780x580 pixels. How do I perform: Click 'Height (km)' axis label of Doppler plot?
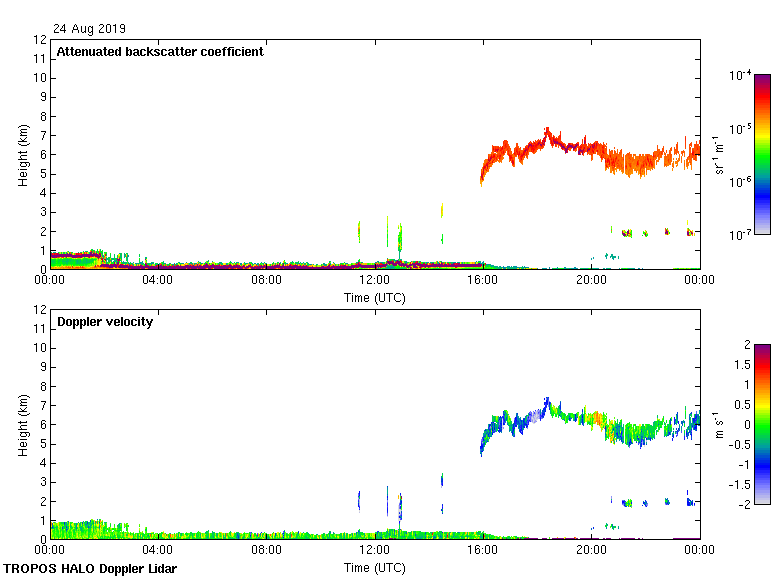tap(22, 425)
